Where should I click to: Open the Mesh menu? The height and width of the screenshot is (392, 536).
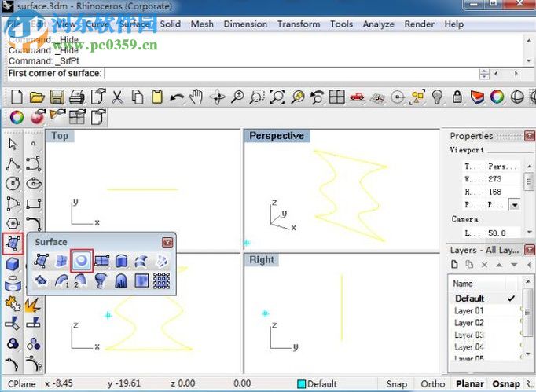pyautogui.click(x=202, y=24)
